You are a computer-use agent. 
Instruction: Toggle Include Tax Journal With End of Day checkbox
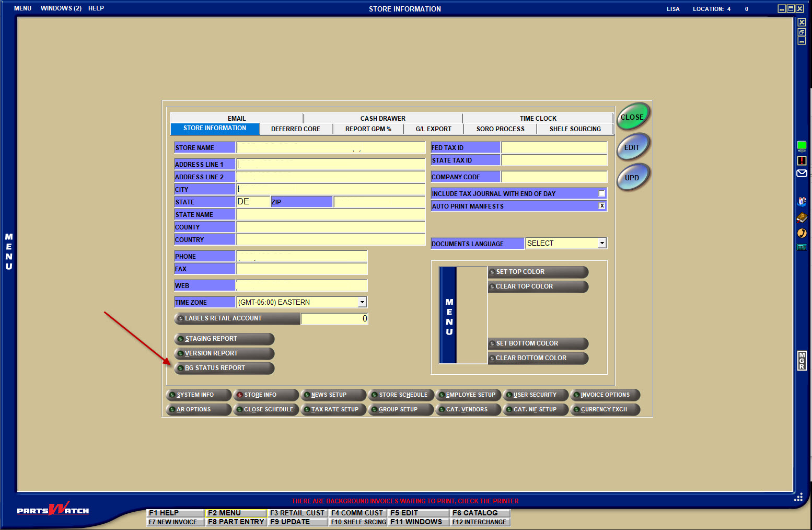[x=602, y=193]
